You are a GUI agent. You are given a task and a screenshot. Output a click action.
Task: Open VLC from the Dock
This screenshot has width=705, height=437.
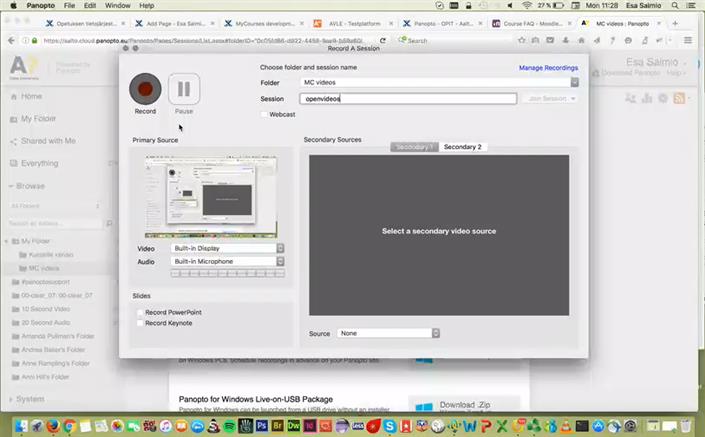567,425
